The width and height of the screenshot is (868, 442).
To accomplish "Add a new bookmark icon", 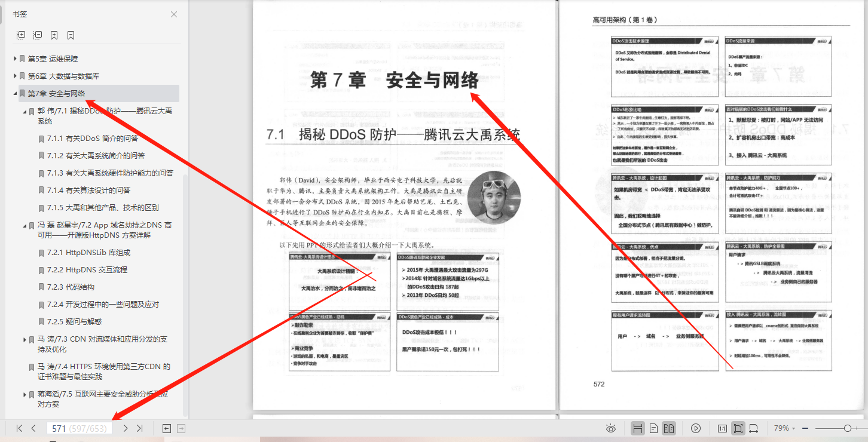I will click(54, 35).
